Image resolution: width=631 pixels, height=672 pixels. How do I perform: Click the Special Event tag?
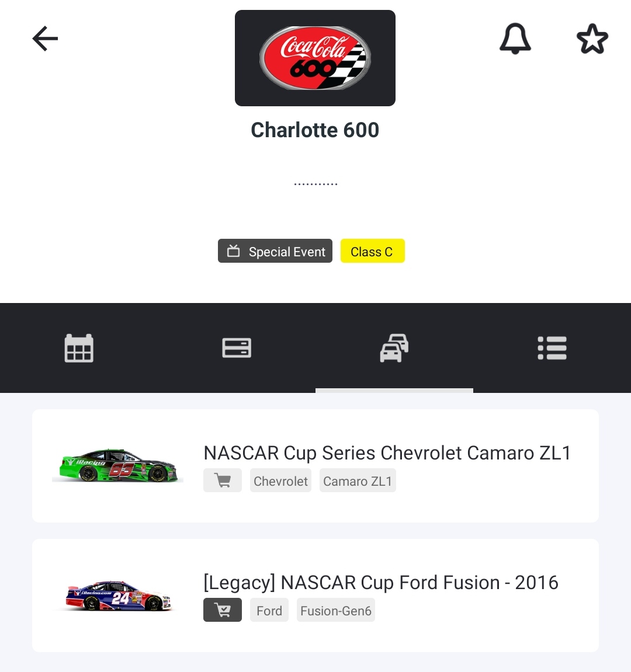[x=275, y=251]
